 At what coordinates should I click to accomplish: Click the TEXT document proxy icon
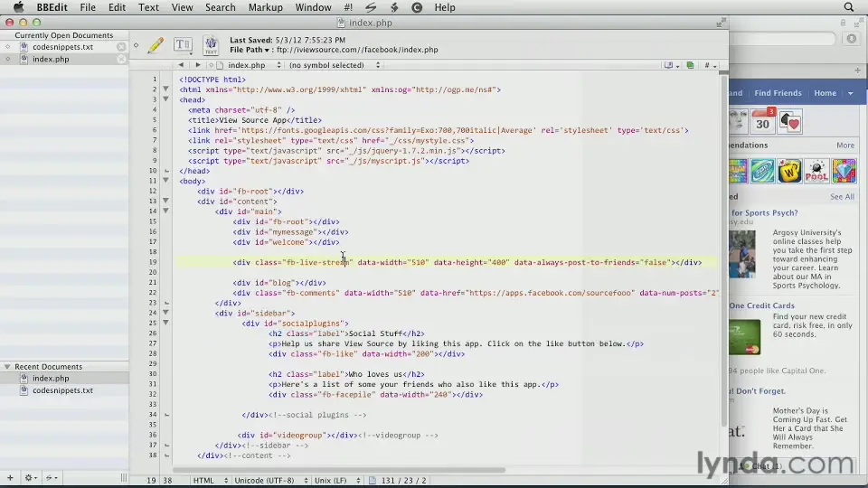pos(211,45)
